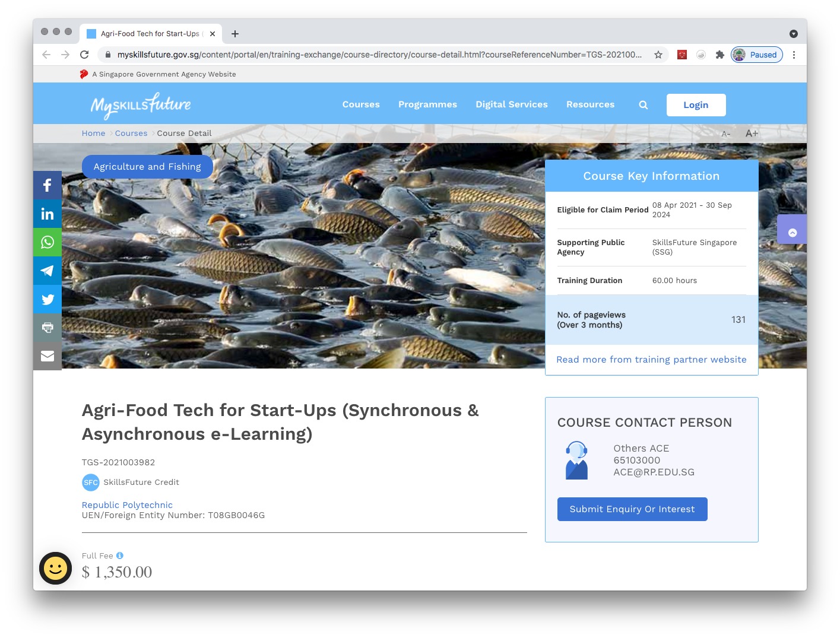
Task: Click the Full Fee info icon
Action: (120, 556)
